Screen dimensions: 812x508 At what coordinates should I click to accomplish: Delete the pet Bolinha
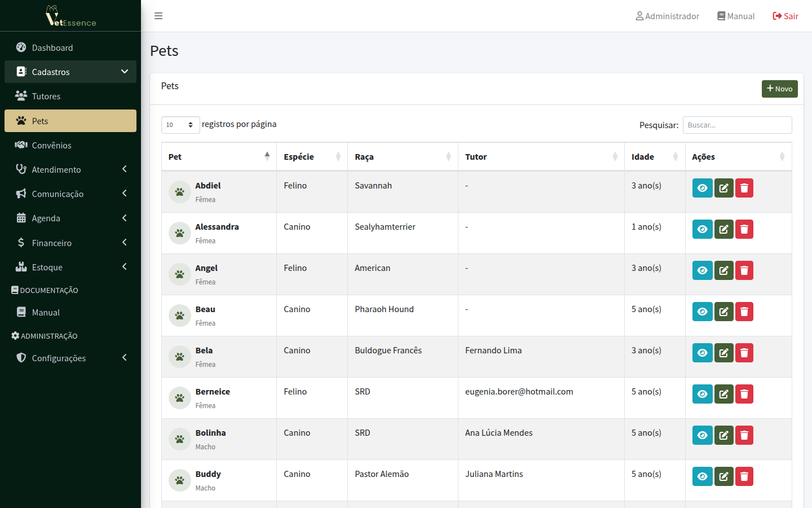point(744,435)
